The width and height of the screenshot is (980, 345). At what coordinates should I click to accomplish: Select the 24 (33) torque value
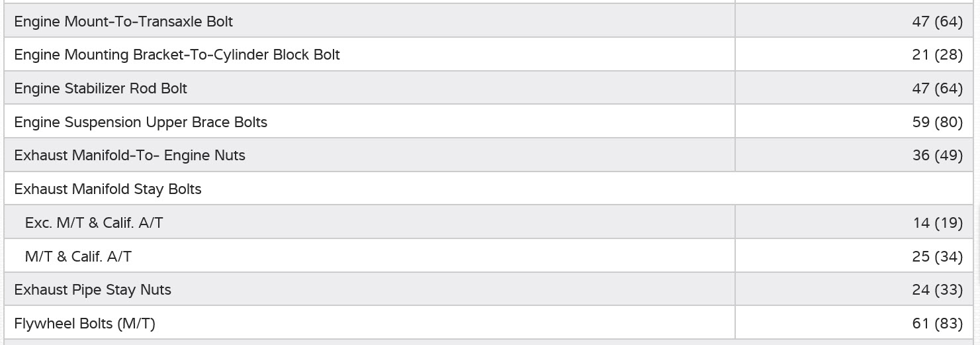(936, 290)
